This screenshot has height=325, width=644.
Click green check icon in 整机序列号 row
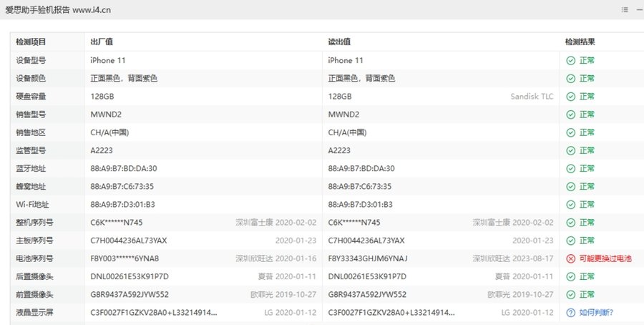(570, 223)
